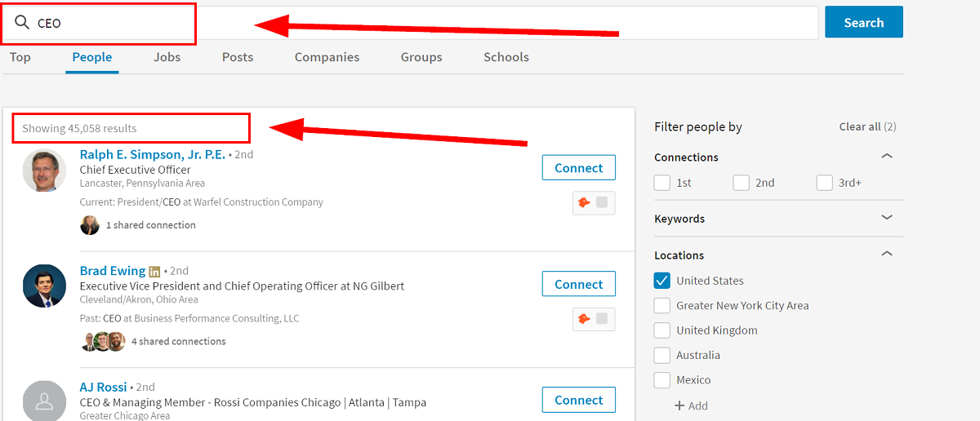
Task: Switch to the Jobs tab
Action: (167, 57)
